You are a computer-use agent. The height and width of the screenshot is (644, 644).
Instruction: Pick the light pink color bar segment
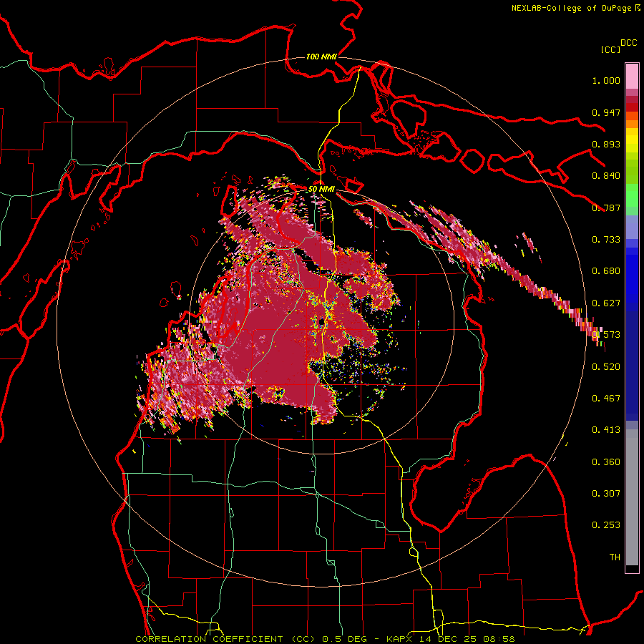[x=632, y=76]
